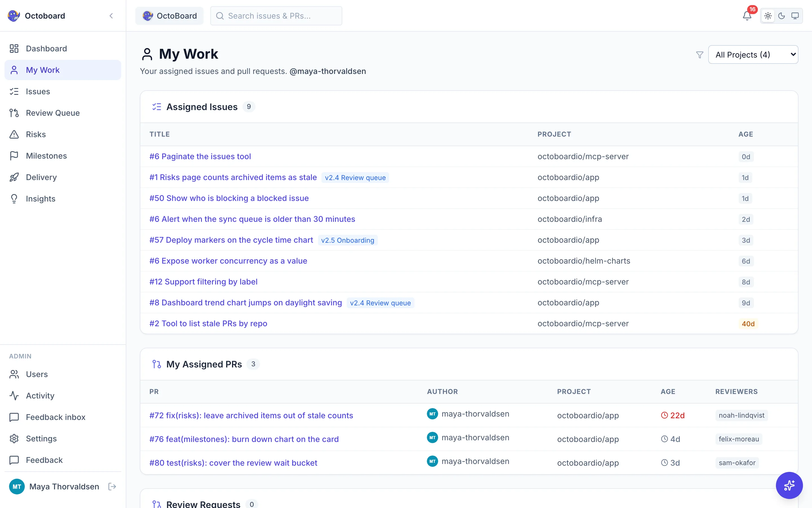Click the Milestones flag icon
The image size is (812, 508).
(x=14, y=156)
